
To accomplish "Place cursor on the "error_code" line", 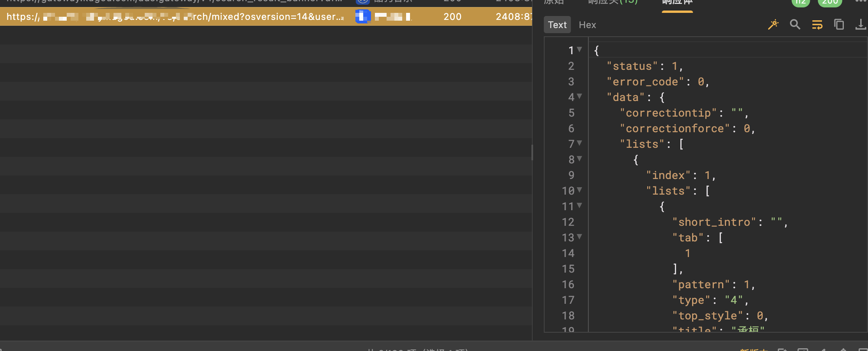I will pyautogui.click(x=658, y=82).
